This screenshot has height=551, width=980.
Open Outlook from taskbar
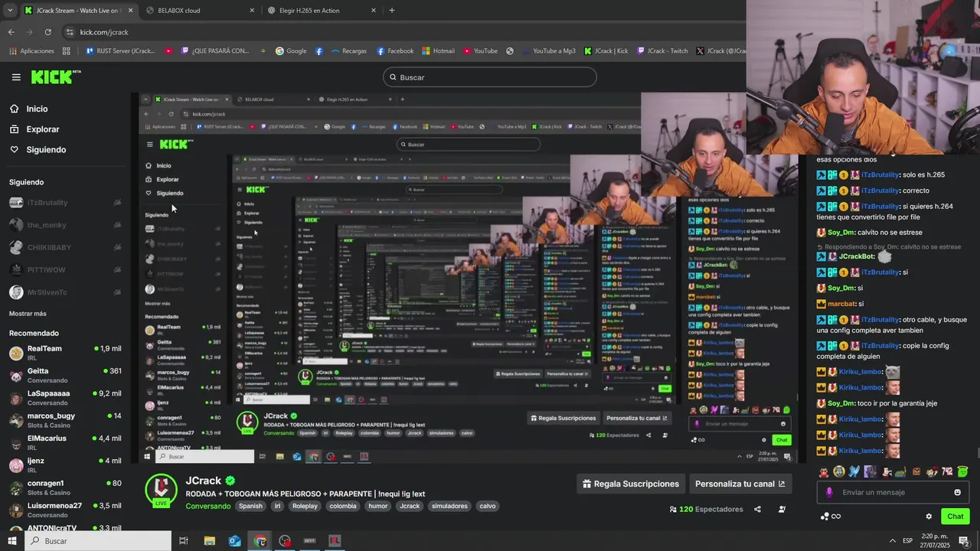(x=234, y=541)
